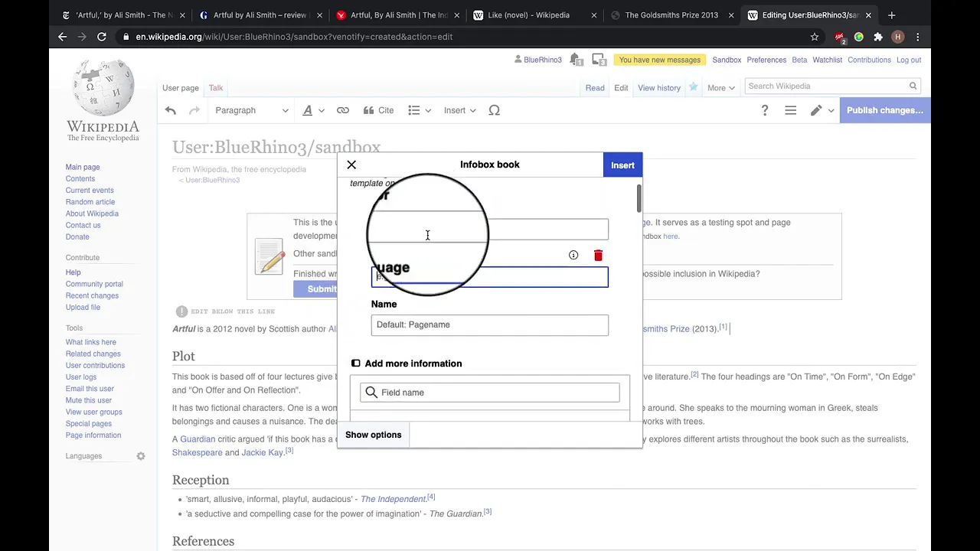Click Show options button
Viewport: 980px width, 551px height.
pos(373,435)
